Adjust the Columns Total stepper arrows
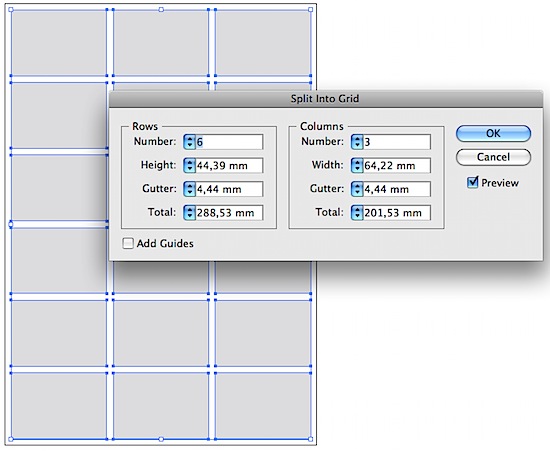Image resolution: width=550 pixels, height=454 pixels. coord(357,213)
